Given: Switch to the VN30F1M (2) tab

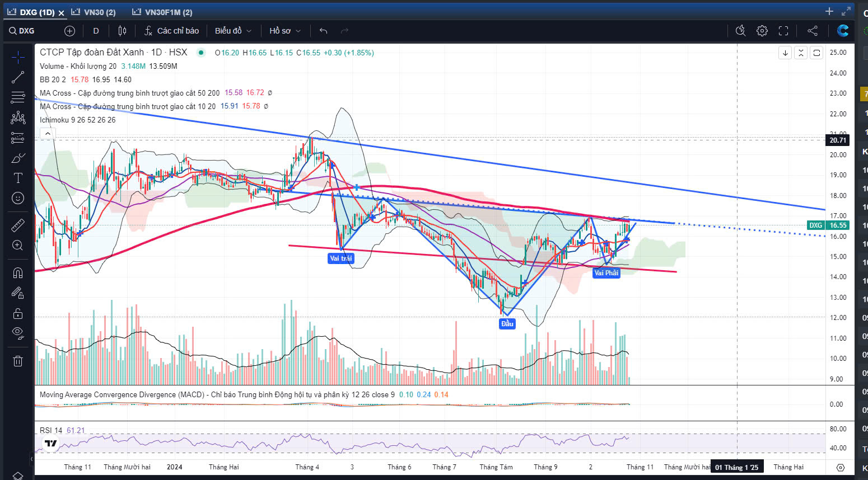Looking at the screenshot, I should tap(162, 12).
